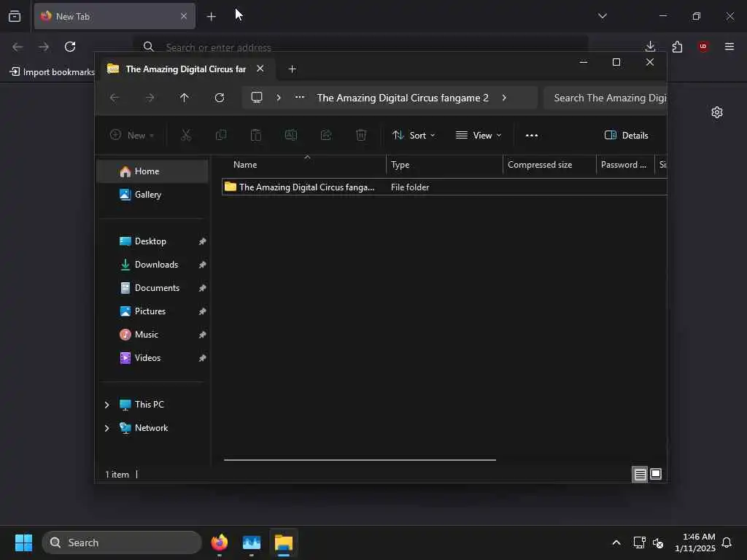747x560 pixels.
Task: Click the photo app icon on taskbar
Action: tap(252, 542)
